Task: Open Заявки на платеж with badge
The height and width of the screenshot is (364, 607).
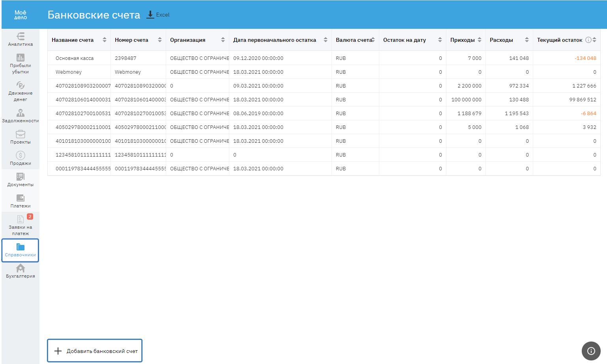Action: [21, 225]
